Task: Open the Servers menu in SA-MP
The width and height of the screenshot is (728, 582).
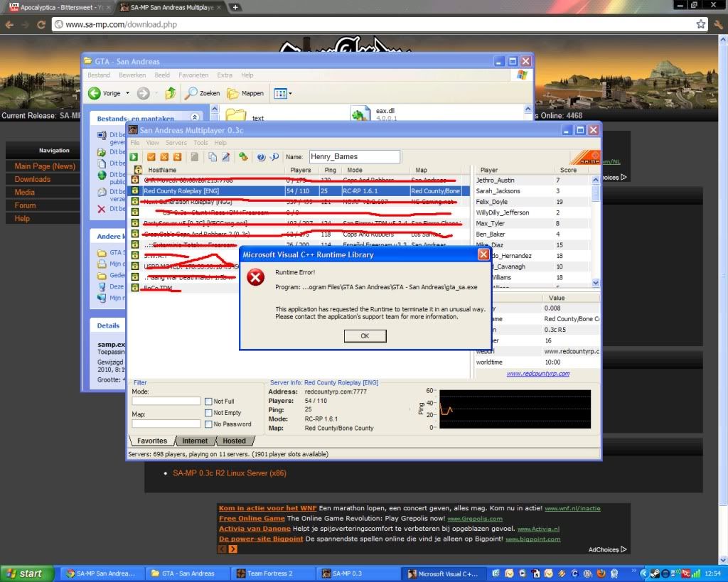Action: pyautogui.click(x=176, y=143)
